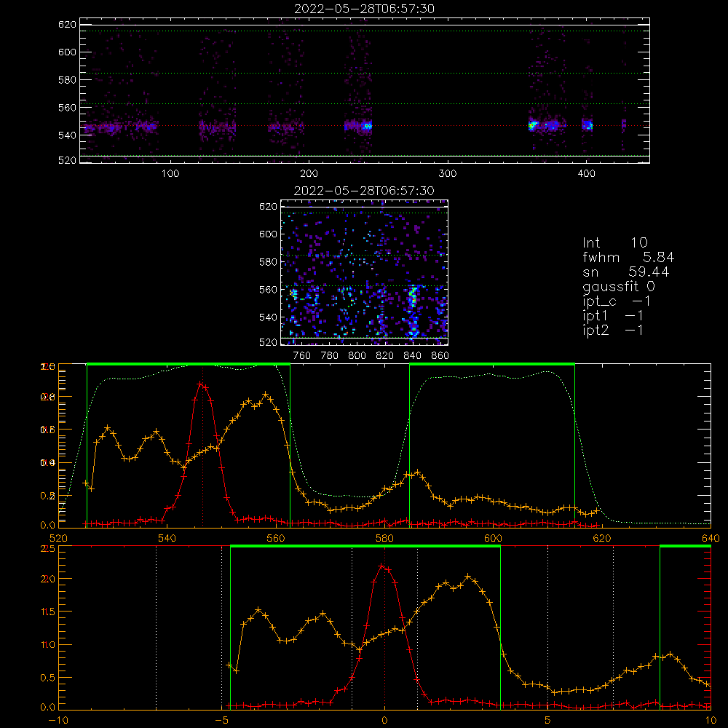Click the short green bar at bottom plot's right edge
This screenshot has height=728, width=728.
(685, 547)
